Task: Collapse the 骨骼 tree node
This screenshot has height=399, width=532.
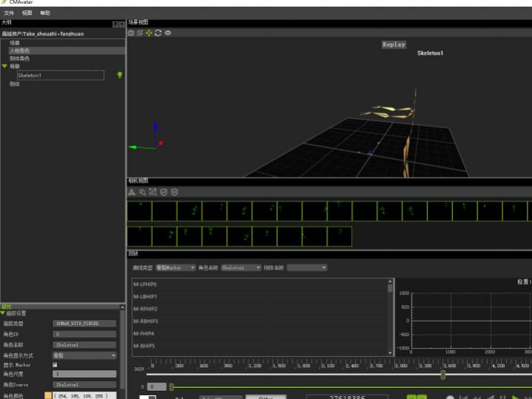Action: [x=4, y=67]
